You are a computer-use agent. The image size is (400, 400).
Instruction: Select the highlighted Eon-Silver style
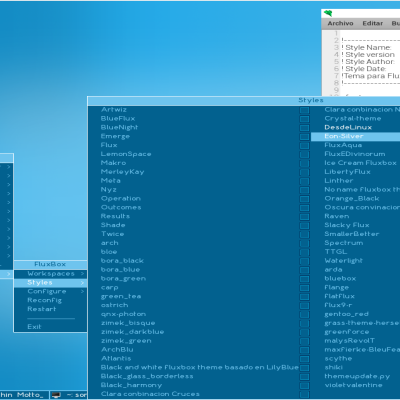(356, 136)
